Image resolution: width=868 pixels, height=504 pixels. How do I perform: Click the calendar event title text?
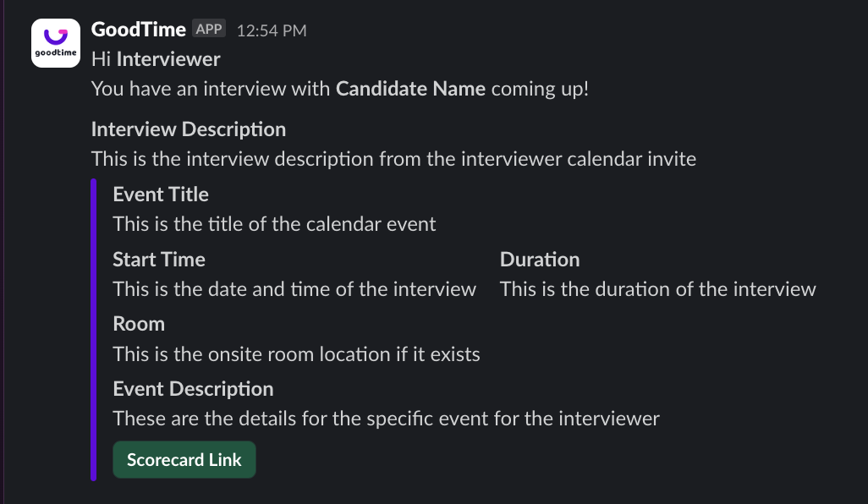[x=274, y=224]
